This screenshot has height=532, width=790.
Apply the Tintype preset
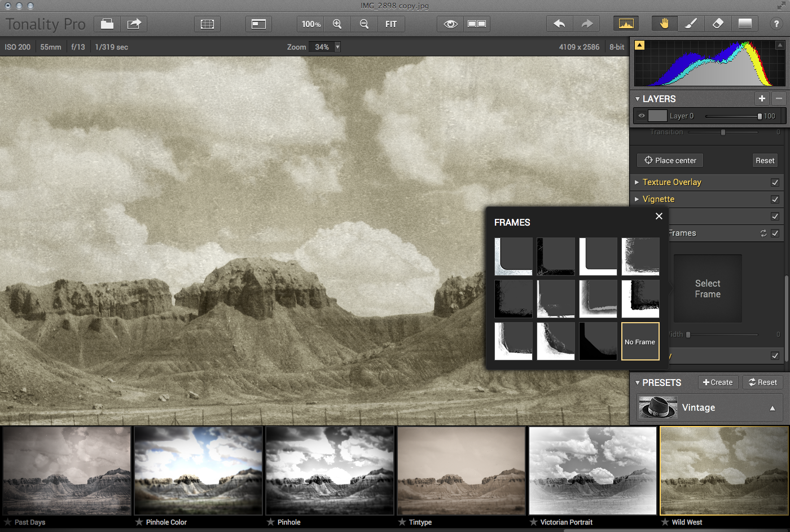(x=462, y=471)
